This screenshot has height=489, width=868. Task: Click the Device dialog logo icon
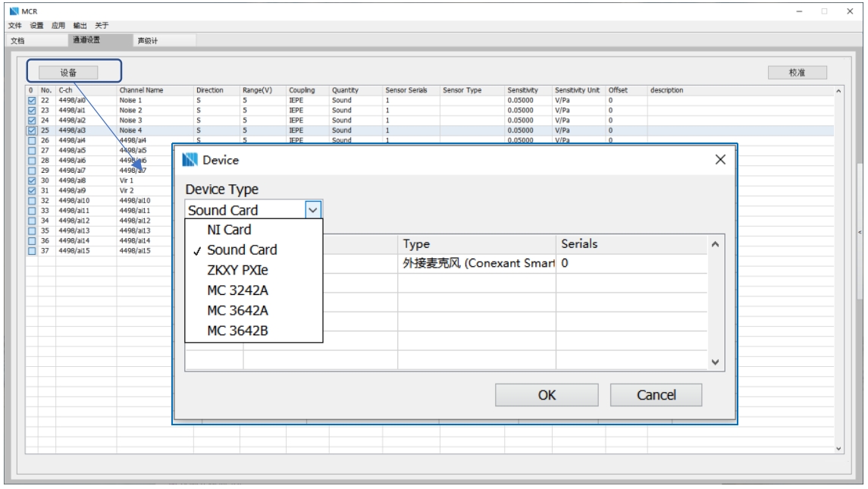click(x=190, y=160)
